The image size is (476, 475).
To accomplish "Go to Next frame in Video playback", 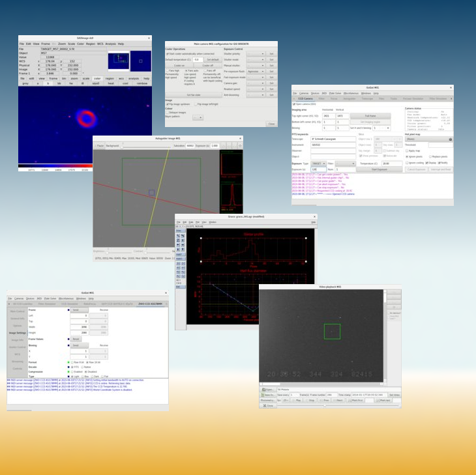I will tap(338, 400).
